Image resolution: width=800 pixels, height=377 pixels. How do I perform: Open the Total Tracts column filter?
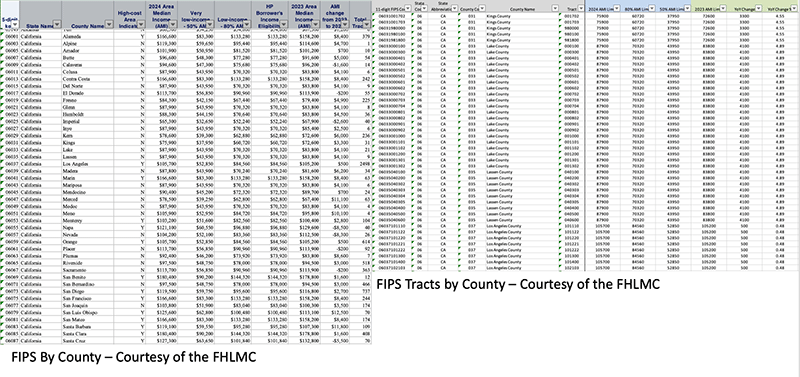click(x=366, y=24)
